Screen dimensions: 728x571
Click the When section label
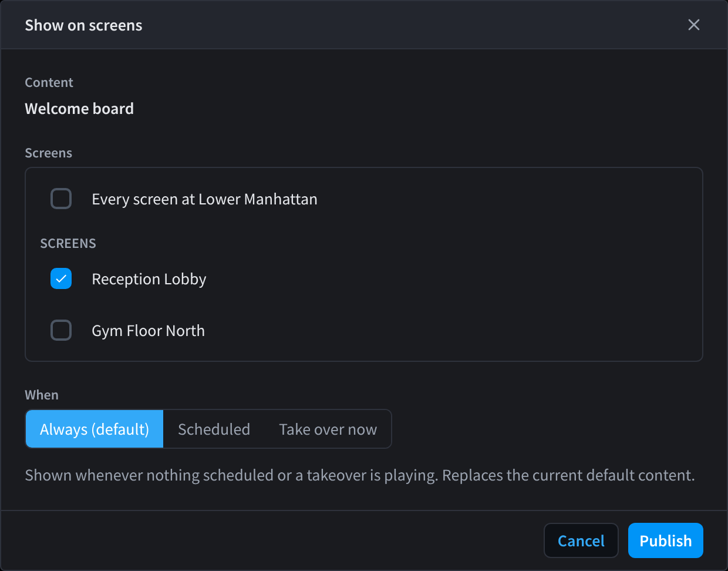[42, 395]
